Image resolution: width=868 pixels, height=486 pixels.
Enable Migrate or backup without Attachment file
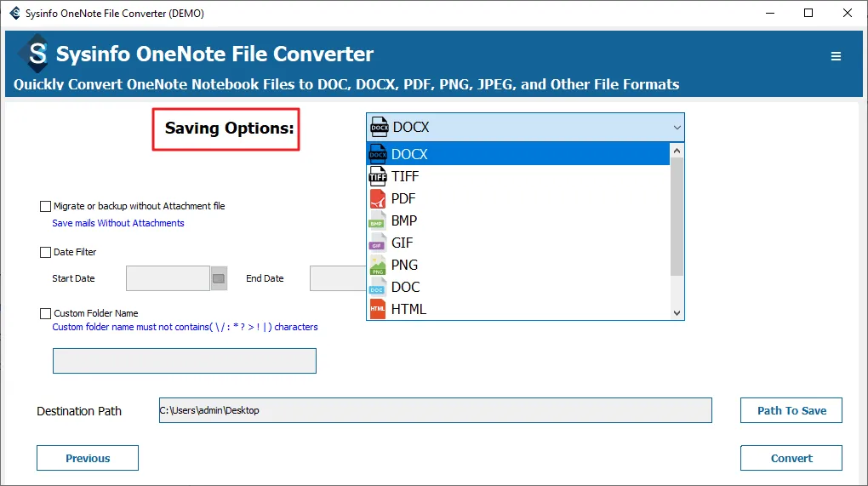(45, 207)
